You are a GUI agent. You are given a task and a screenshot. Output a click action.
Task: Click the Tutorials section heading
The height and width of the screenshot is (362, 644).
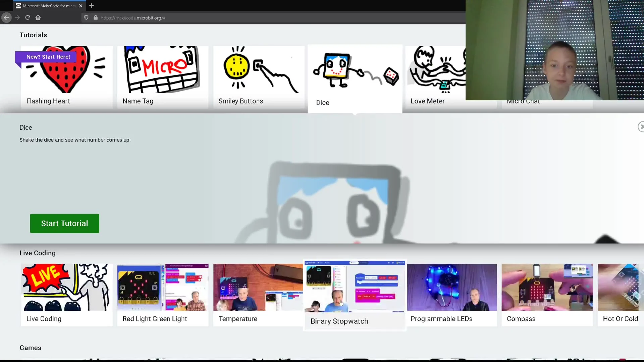click(33, 35)
